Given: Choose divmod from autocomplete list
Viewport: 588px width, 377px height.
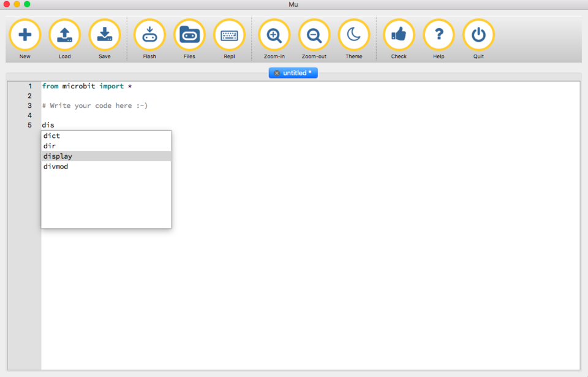Looking at the screenshot, I should (x=106, y=166).
